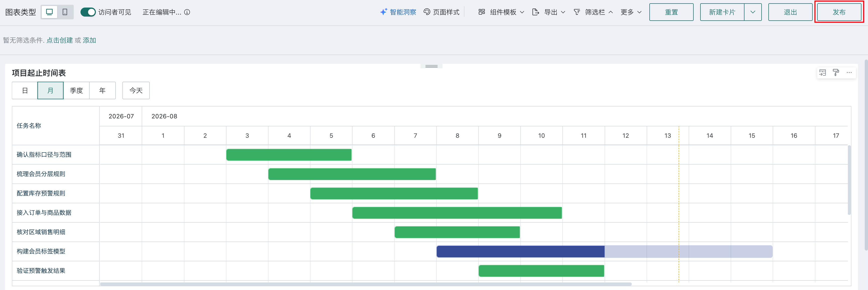Click the 接入订单与商品数据 task name
This screenshot has width=868, height=290.
click(x=44, y=213)
